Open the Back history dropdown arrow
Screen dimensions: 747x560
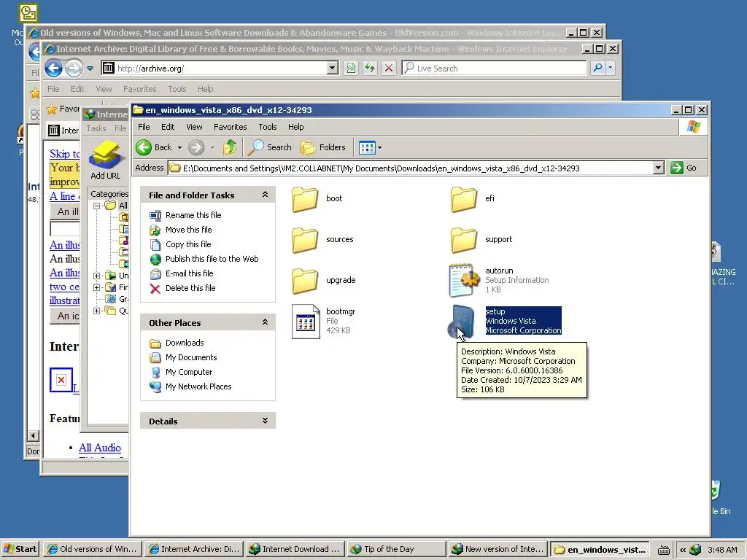click(179, 147)
